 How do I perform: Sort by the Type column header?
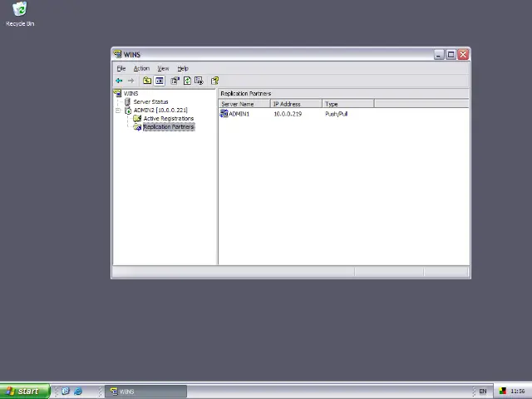tap(348, 104)
